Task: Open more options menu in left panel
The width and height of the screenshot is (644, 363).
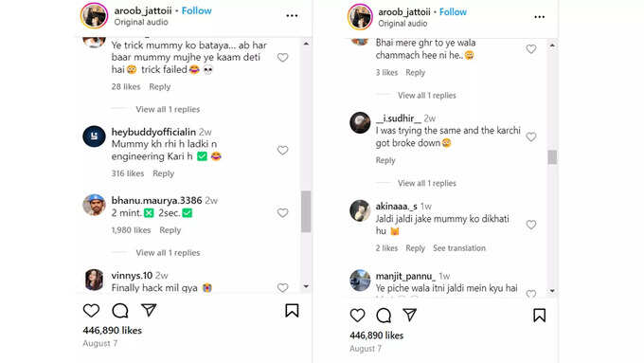Action: click(x=292, y=15)
